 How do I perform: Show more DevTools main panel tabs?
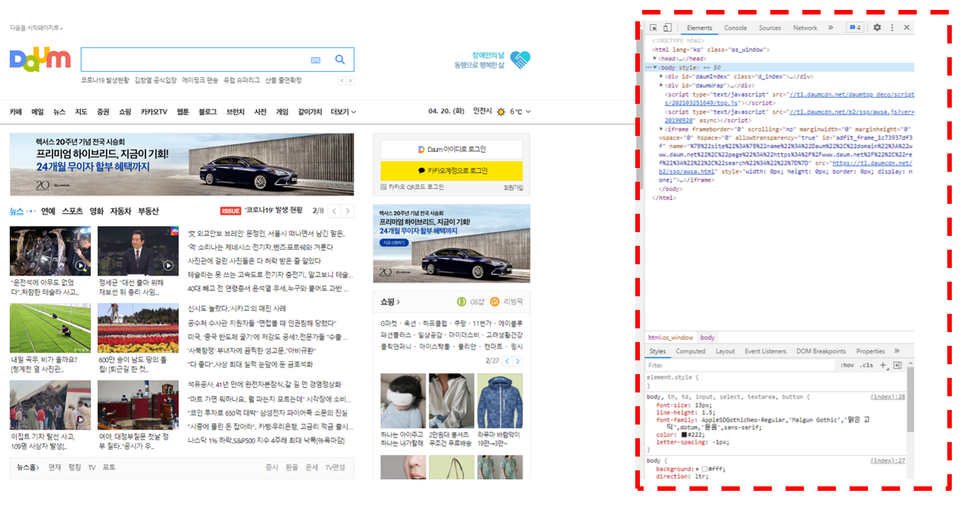[x=831, y=27]
